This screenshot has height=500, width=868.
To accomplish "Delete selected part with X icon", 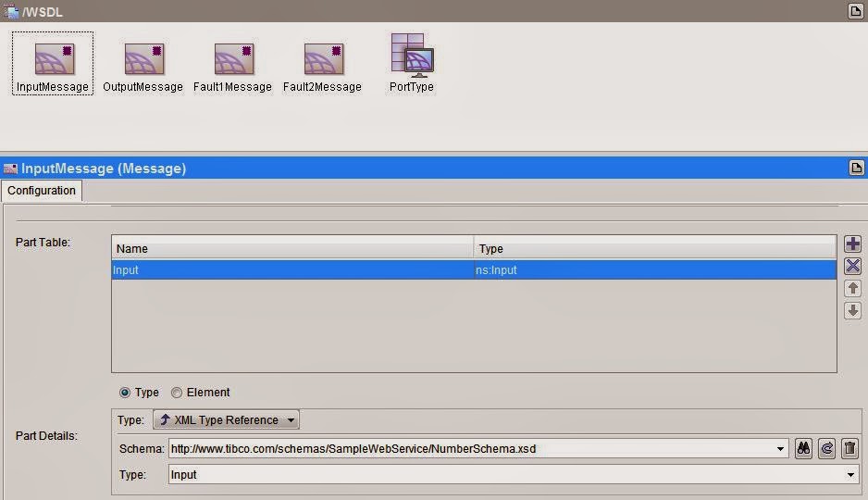I will 852,266.
